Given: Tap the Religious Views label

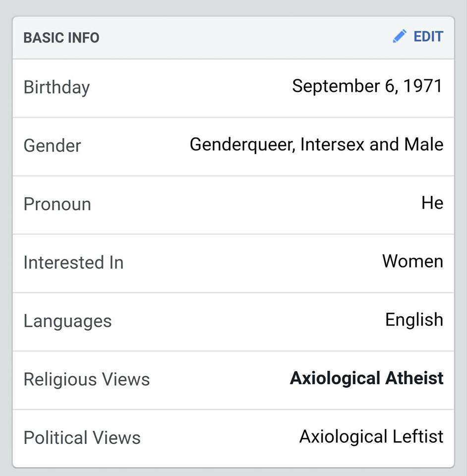Looking at the screenshot, I should (87, 380).
